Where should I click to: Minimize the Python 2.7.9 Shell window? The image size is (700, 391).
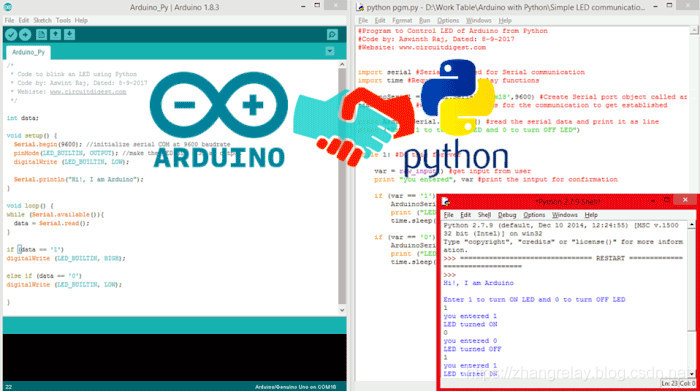pyautogui.click(x=653, y=201)
